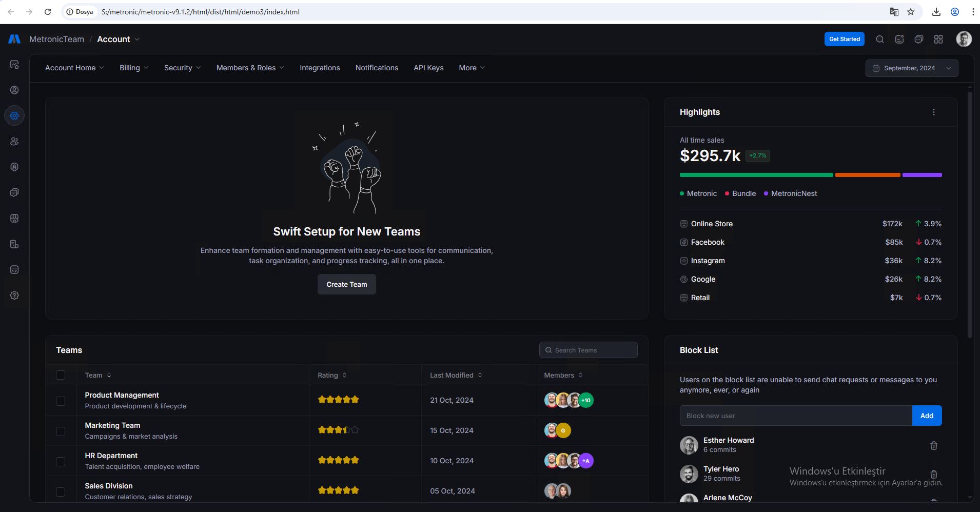980x512 pixels.
Task: Open the API Keys menu item
Action: point(428,68)
